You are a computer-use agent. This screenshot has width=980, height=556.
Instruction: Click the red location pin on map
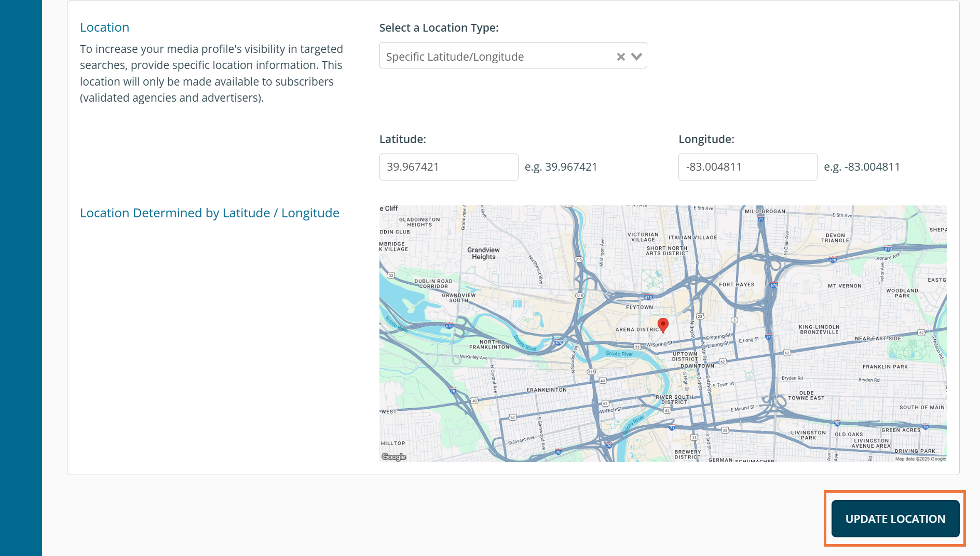[663, 325]
